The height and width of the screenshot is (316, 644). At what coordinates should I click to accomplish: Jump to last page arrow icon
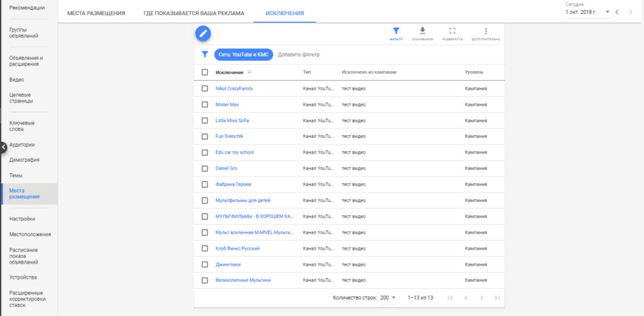pyautogui.click(x=497, y=298)
